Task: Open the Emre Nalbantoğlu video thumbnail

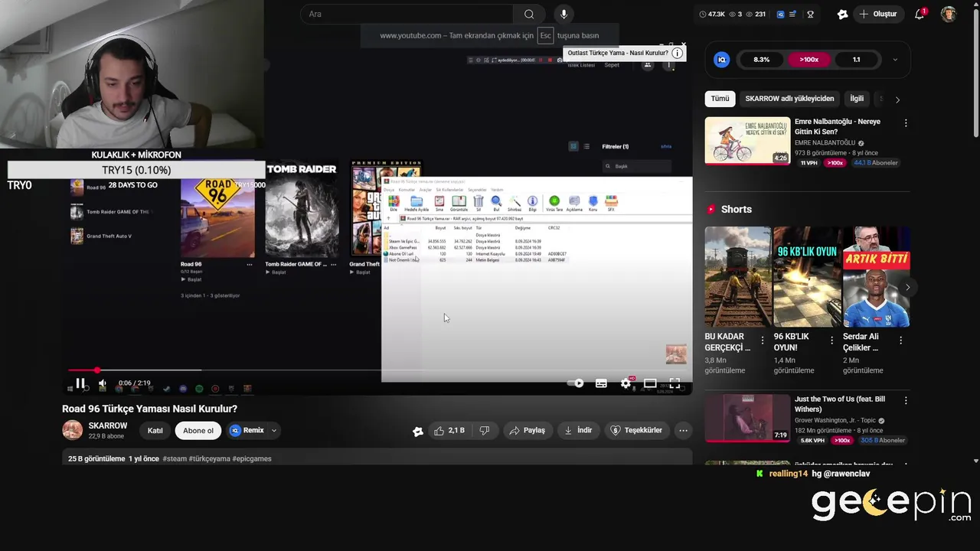Action: pyautogui.click(x=747, y=141)
